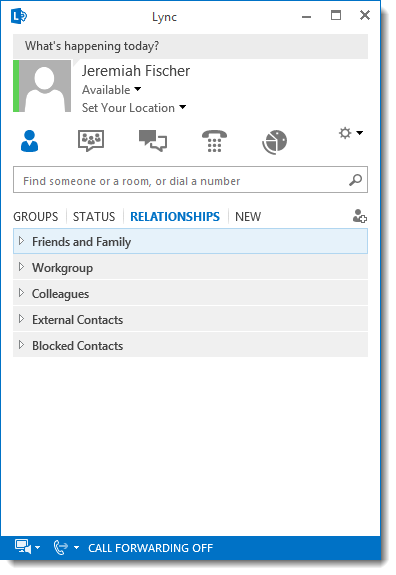Viewport: 396px width, 575px height.
Task: Expand the Blocked Contacts group
Action: 190,345
